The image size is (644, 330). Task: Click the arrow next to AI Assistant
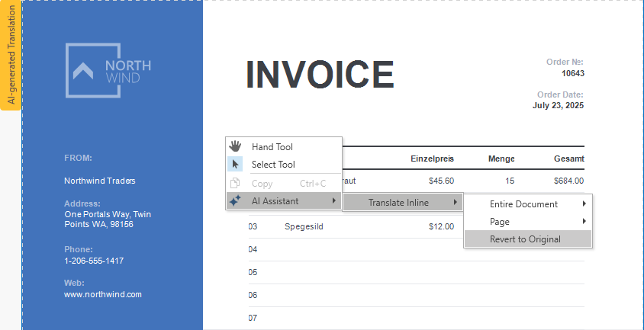(x=334, y=200)
